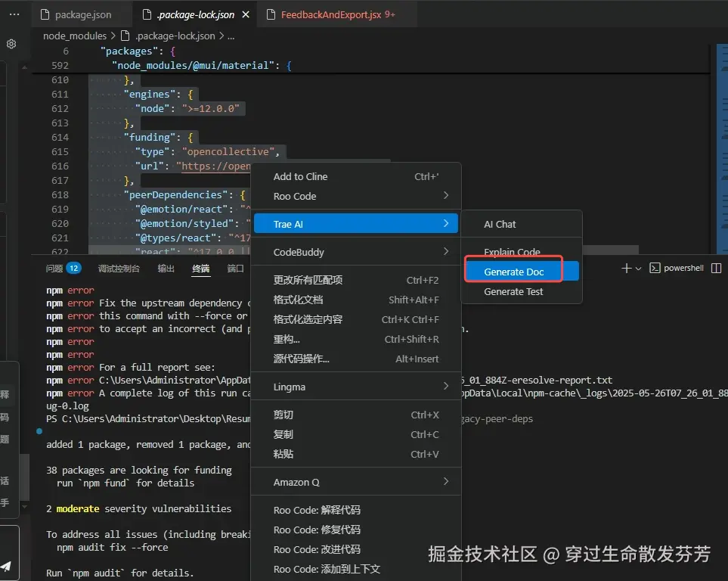728x581 pixels.
Task: Choose 复制 from context menu
Action: (x=355, y=434)
